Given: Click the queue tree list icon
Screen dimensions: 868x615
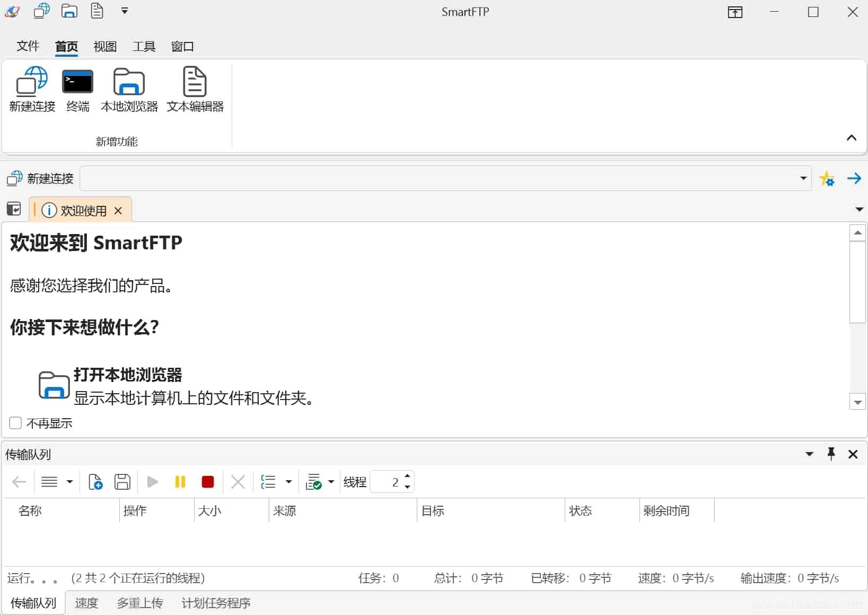Looking at the screenshot, I should pyautogui.click(x=268, y=482).
